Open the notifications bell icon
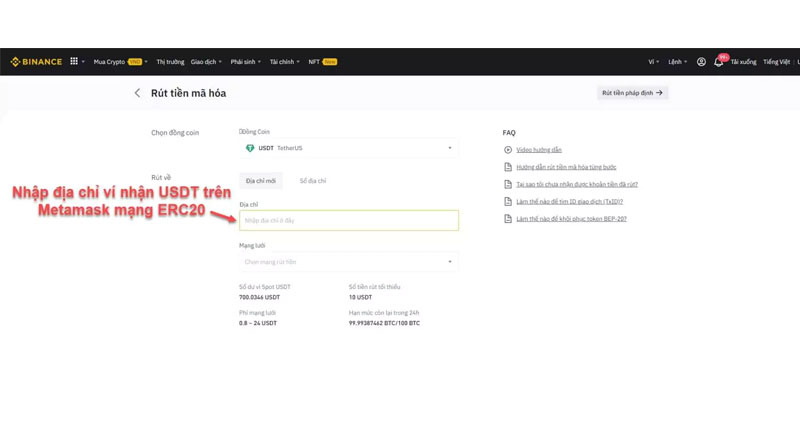 [x=718, y=62]
